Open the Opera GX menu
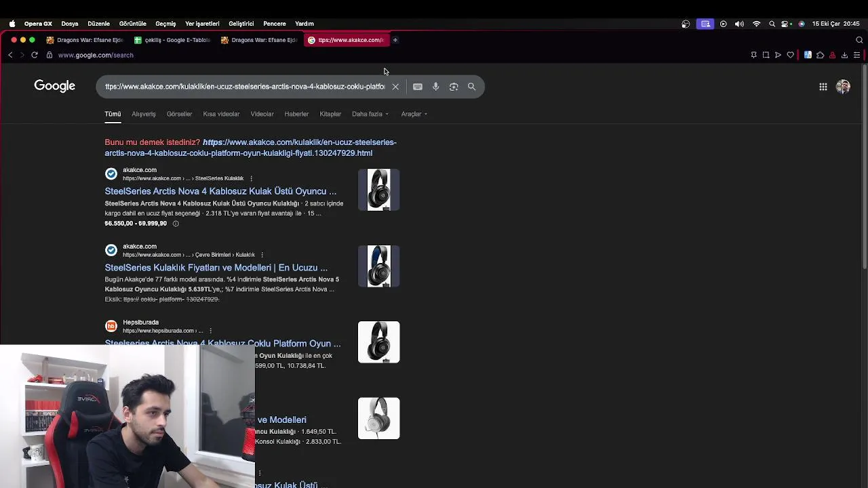This screenshot has height=488, width=868. pyautogui.click(x=38, y=24)
